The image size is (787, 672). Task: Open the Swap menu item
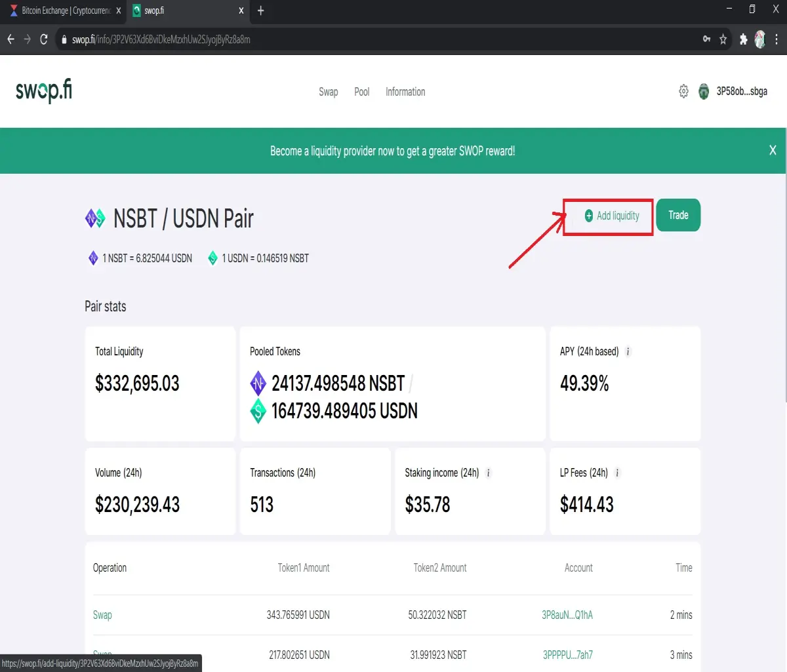[x=329, y=92]
